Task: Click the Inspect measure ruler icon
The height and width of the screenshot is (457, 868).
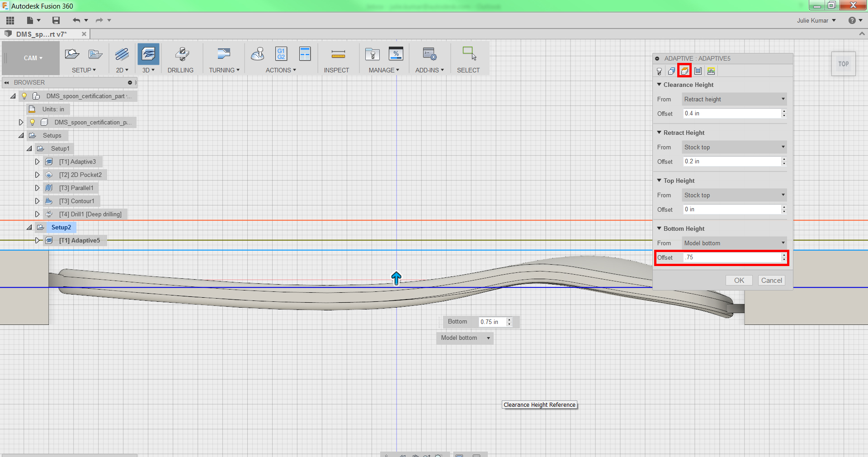Action: click(338, 55)
